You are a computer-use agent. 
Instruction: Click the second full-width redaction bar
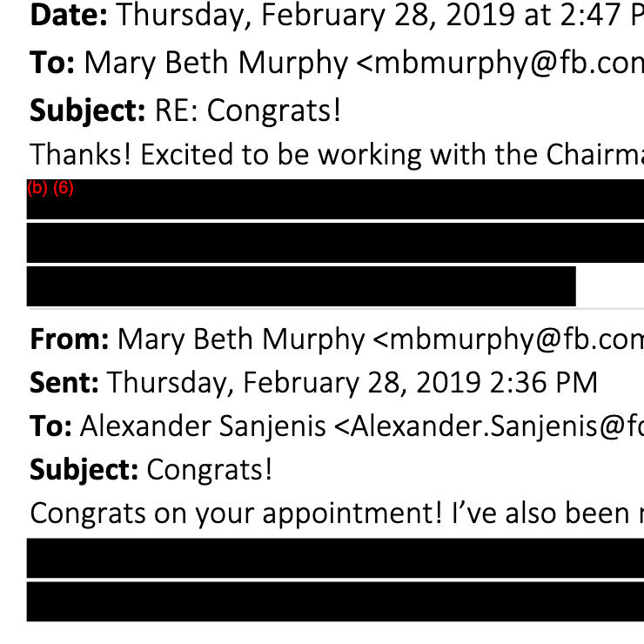(335, 243)
